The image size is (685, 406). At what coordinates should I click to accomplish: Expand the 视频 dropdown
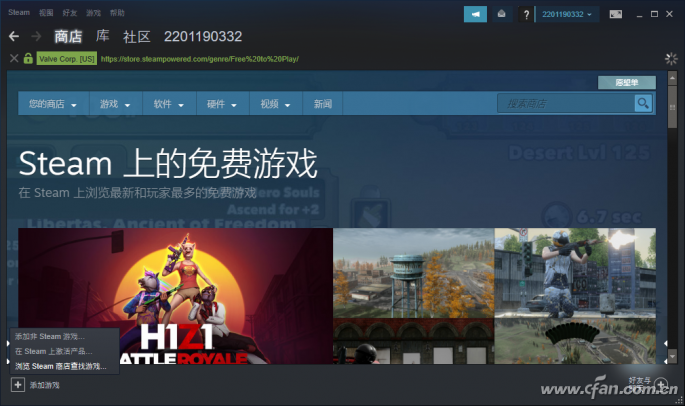click(x=276, y=104)
